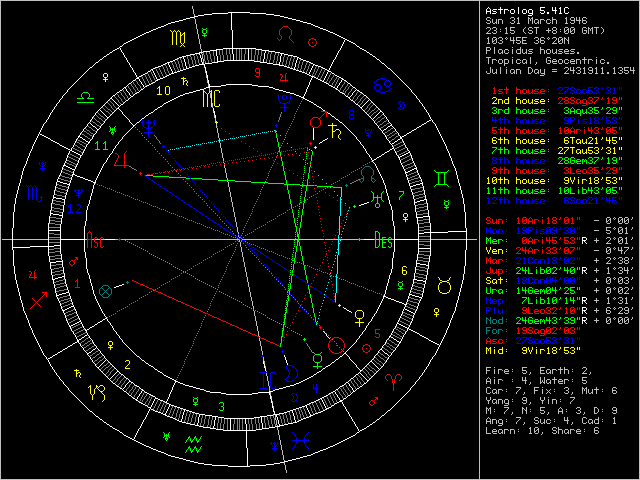Screen dimensions: 640x480
Task: Click the blue Pisces sign glyph
Action: coord(301,441)
